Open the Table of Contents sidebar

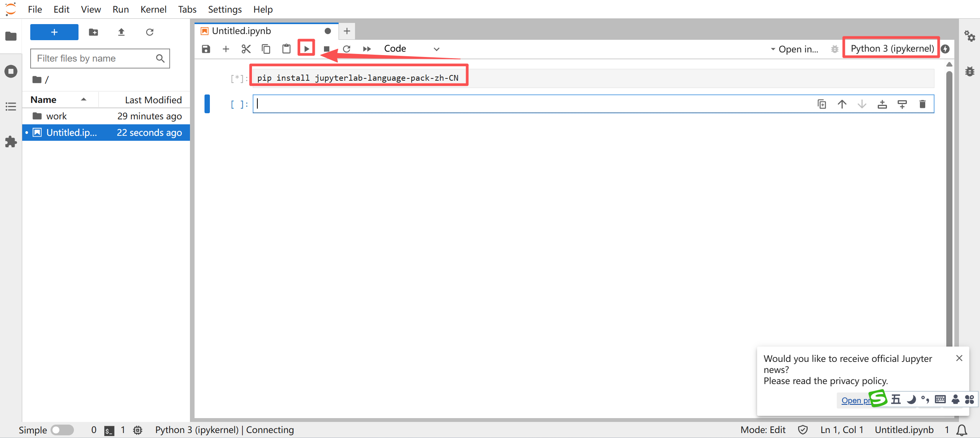(x=11, y=107)
